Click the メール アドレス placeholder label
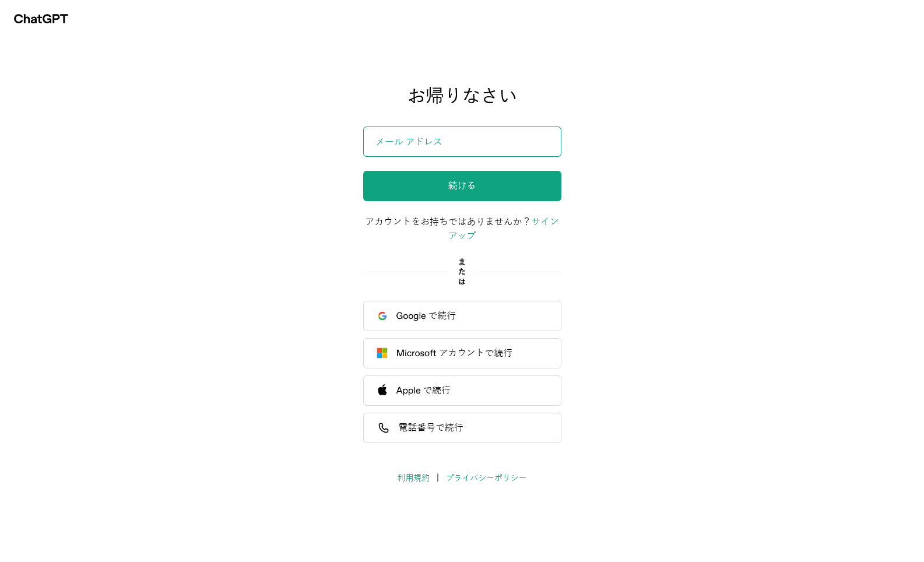Screen dimensions: 924x562 (409, 142)
